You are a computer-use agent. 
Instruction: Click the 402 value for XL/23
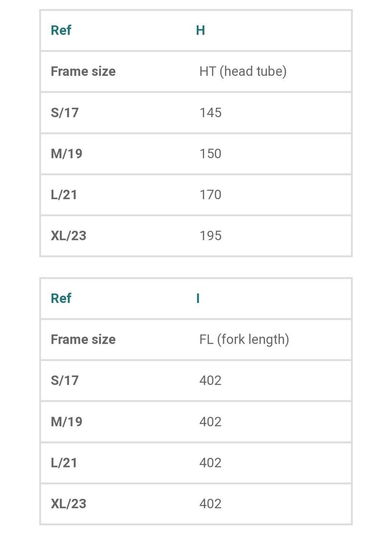pos(210,504)
